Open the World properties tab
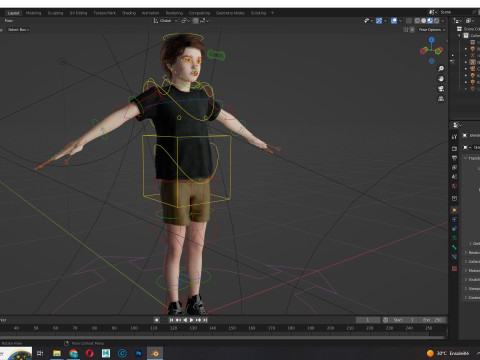Screen dimensions: 480x360 pyautogui.click(x=454, y=186)
